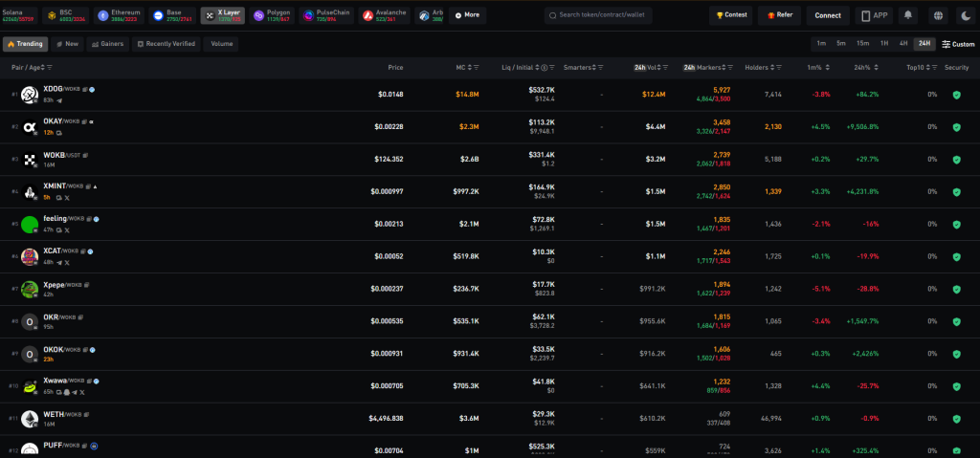980x458 pixels.
Task: Select the 5m timeframe
Action: tap(841, 44)
